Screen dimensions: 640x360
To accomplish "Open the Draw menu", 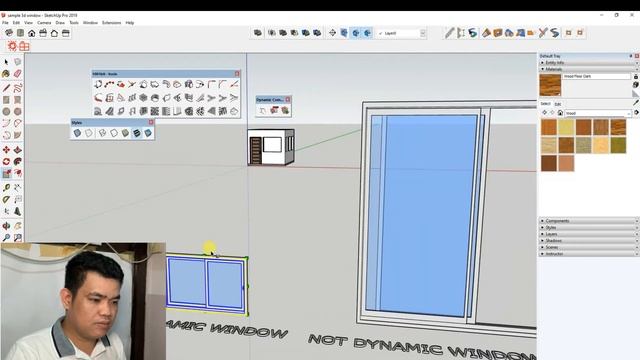I will point(60,23).
